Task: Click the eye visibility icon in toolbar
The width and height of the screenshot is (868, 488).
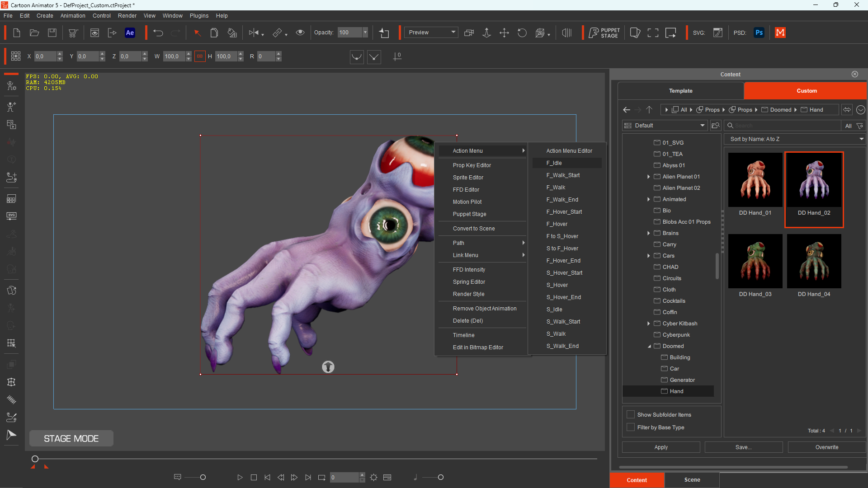Action: point(300,33)
